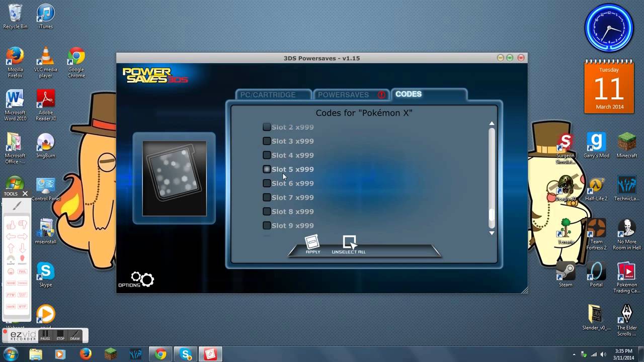Choose the left arrow stamp
The image size is (644, 362).
click(x=11, y=236)
